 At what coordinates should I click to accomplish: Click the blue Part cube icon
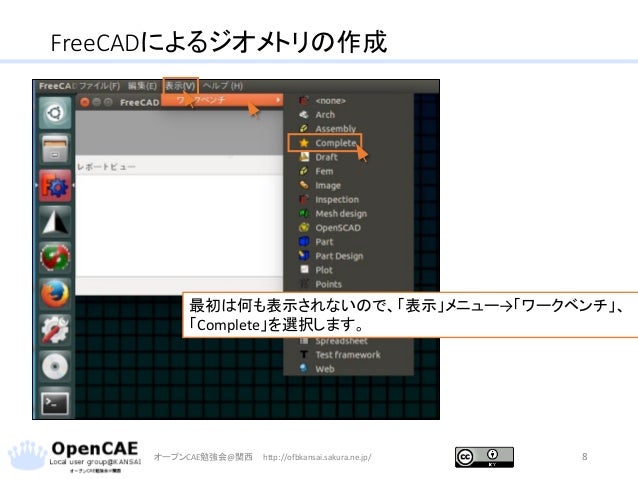pyautogui.click(x=304, y=242)
